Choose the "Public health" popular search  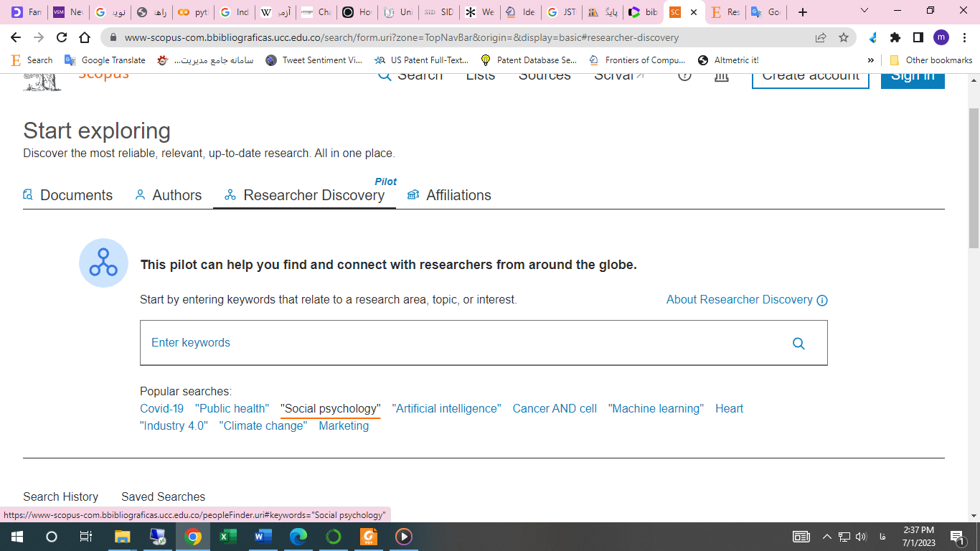(232, 408)
